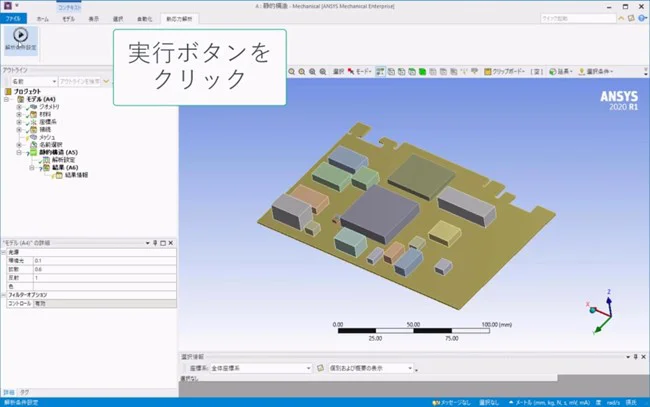This screenshot has height=407, width=650.
Task: Switch to the タグ tab at bottom
Action: click(x=25, y=392)
